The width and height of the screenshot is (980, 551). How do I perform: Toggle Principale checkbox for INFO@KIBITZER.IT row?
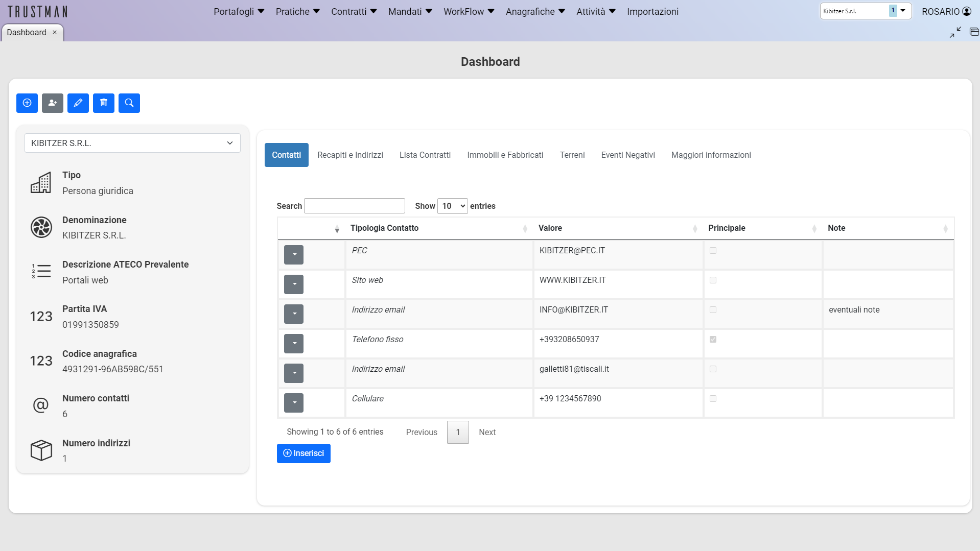(x=713, y=310)
